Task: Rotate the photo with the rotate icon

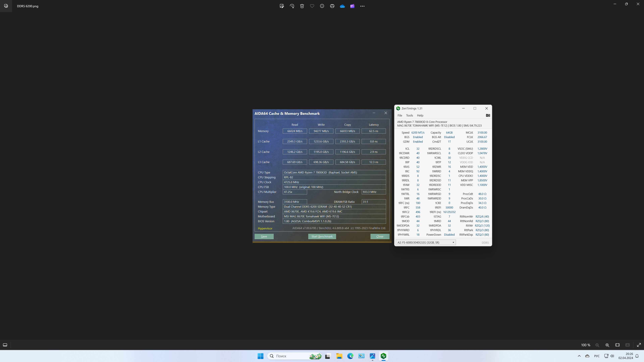Action: point(292,6)
